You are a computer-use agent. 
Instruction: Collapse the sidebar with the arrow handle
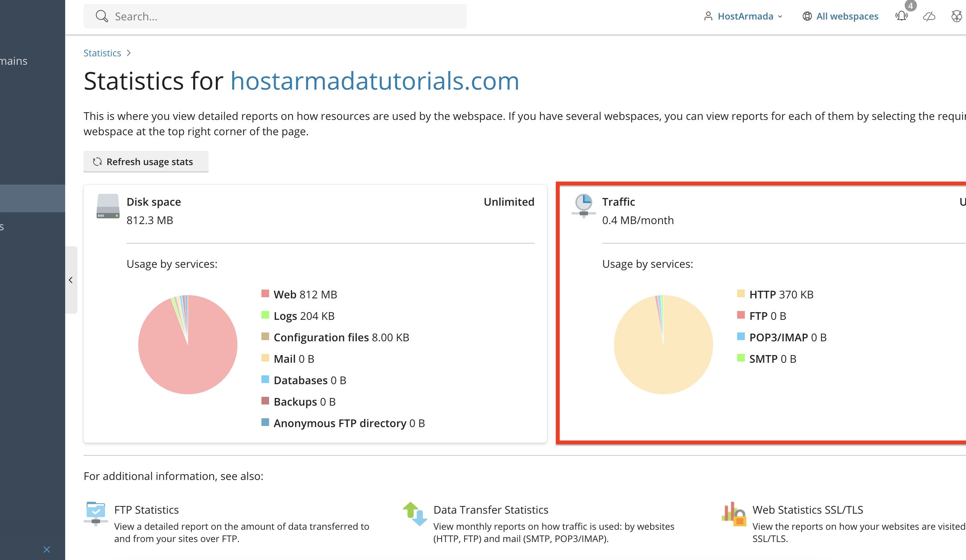(x=71, y=280)
